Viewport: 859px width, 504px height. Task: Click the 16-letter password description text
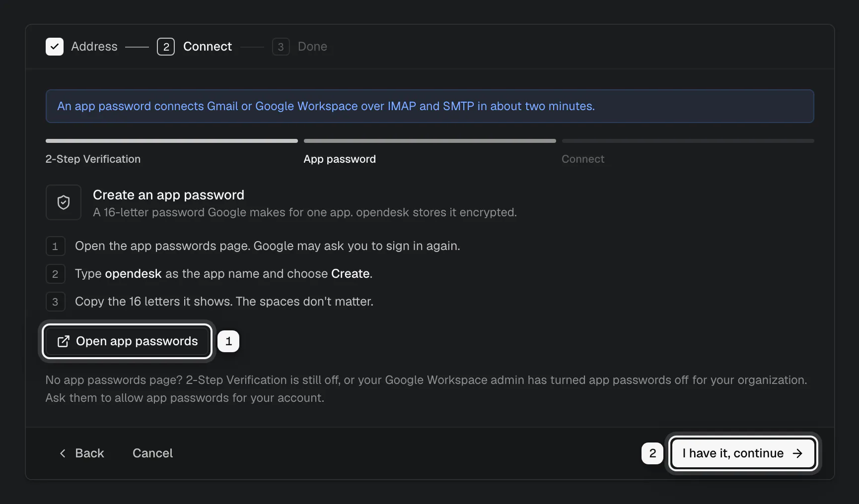pos(305,212)
